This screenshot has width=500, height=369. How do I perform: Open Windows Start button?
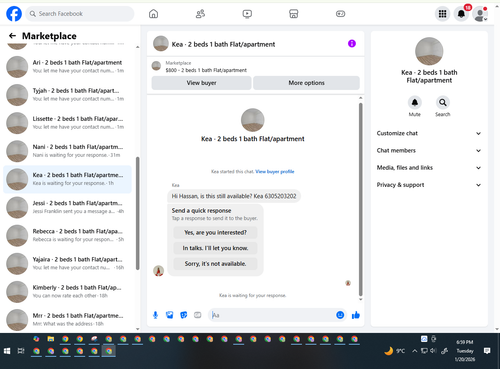pyautogui.click(x=7, y=351)
